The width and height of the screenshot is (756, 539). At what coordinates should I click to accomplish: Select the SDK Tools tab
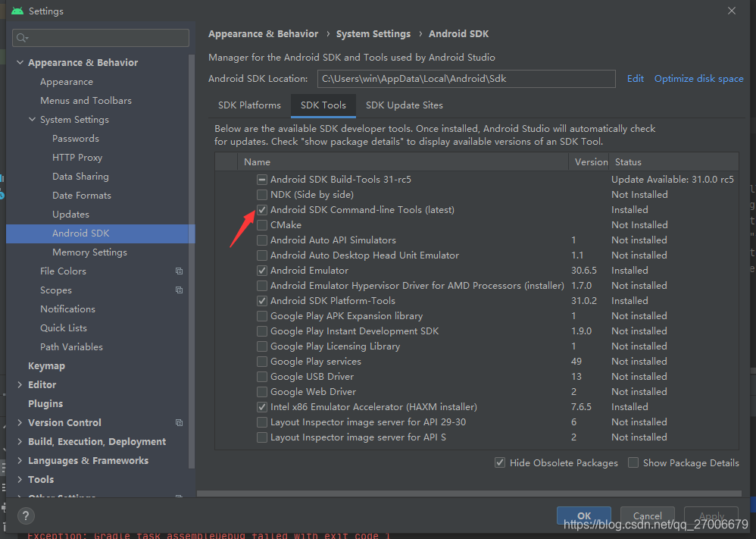tap(323, 105)
